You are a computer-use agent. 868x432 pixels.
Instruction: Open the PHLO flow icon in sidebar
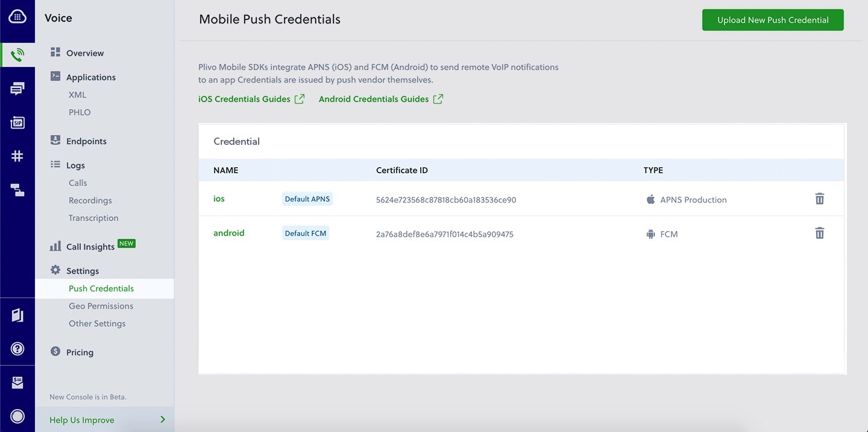point(17,191)
